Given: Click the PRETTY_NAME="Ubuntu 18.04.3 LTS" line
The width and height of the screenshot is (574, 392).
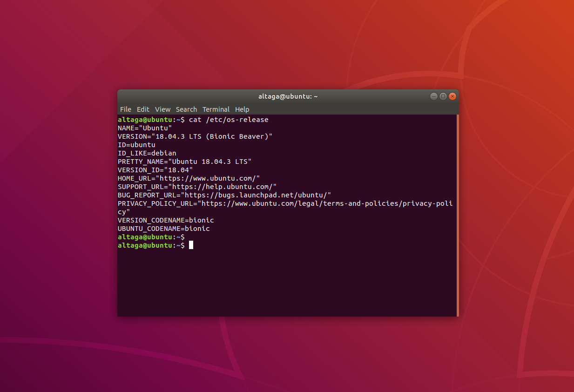Looking at the screenshot, I should coord(185,162).
